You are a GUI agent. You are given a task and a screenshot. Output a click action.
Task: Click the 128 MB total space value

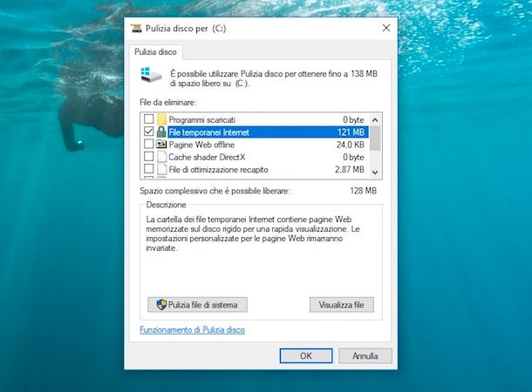coord(363,191)
